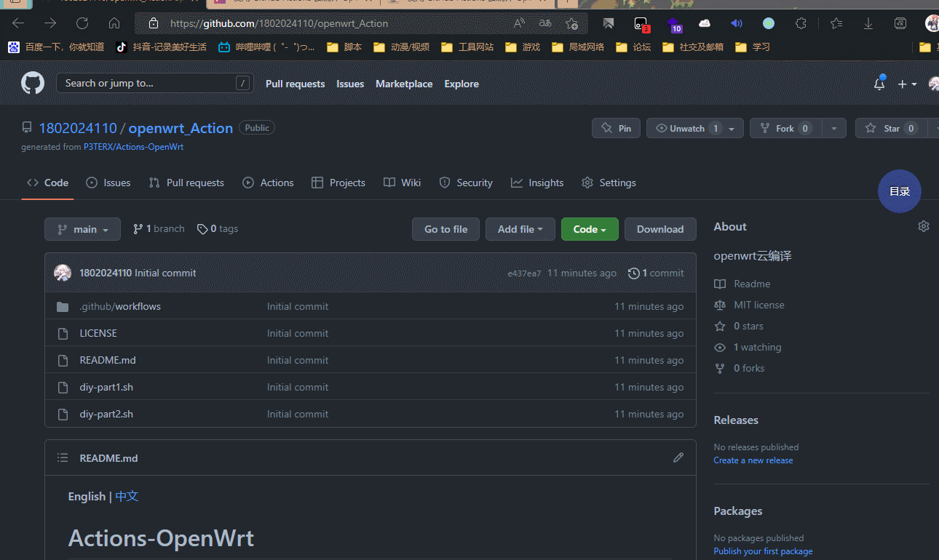Open browser downloads icon
This screenshot has width=939, height=560.
pos(868,23)
